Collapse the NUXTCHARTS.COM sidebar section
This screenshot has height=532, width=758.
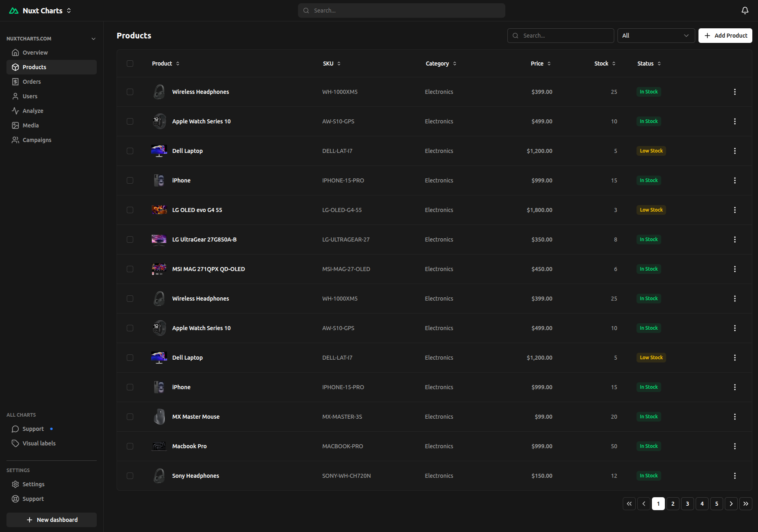pos(94,39)
